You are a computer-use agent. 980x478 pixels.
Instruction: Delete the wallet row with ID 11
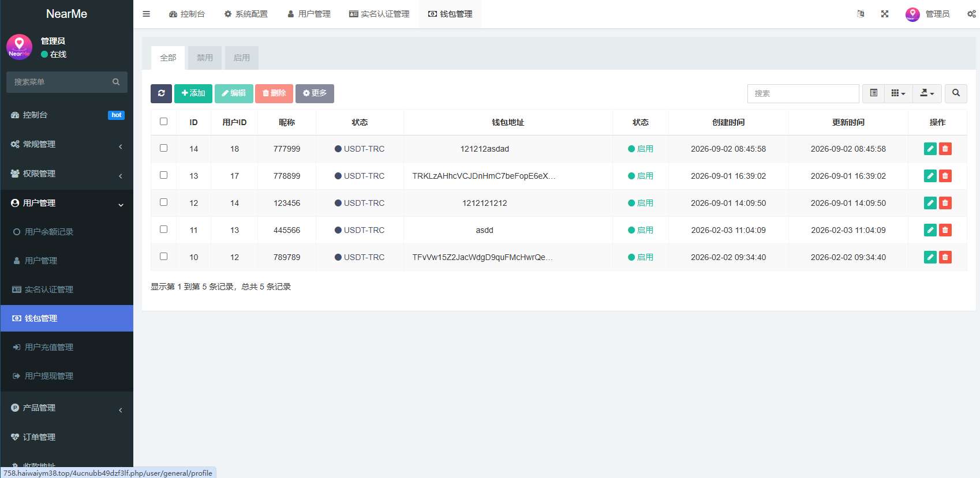(945, 230)
